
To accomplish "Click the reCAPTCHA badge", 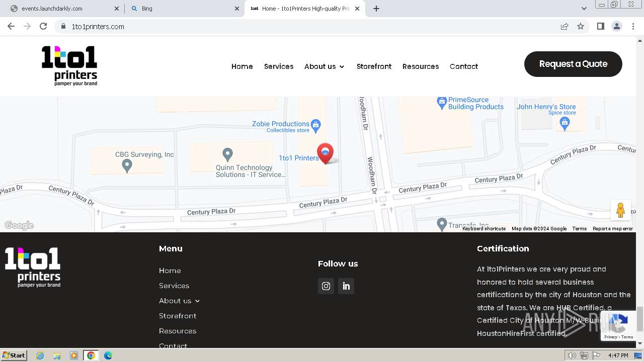I will point(618,326).
